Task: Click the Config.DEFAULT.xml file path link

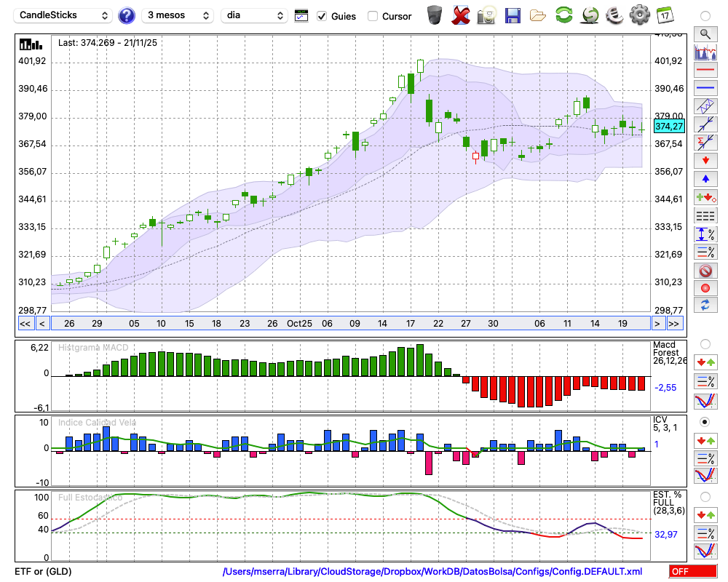Action: pyautogui.click(x=432, y=572)
